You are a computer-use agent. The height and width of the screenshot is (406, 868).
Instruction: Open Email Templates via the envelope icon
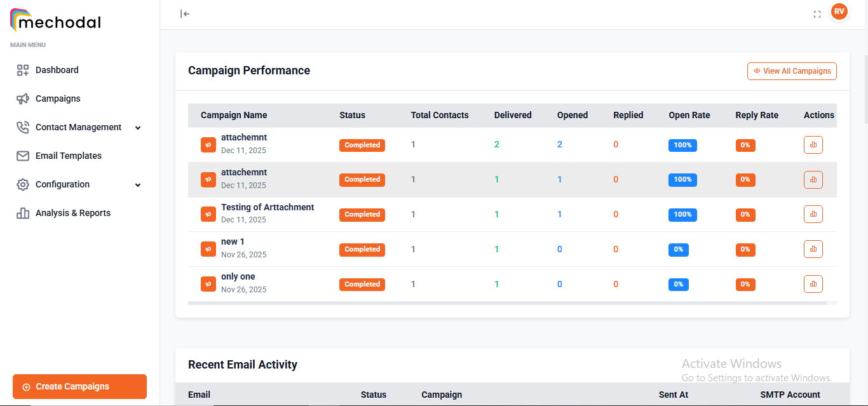point(23,156)
